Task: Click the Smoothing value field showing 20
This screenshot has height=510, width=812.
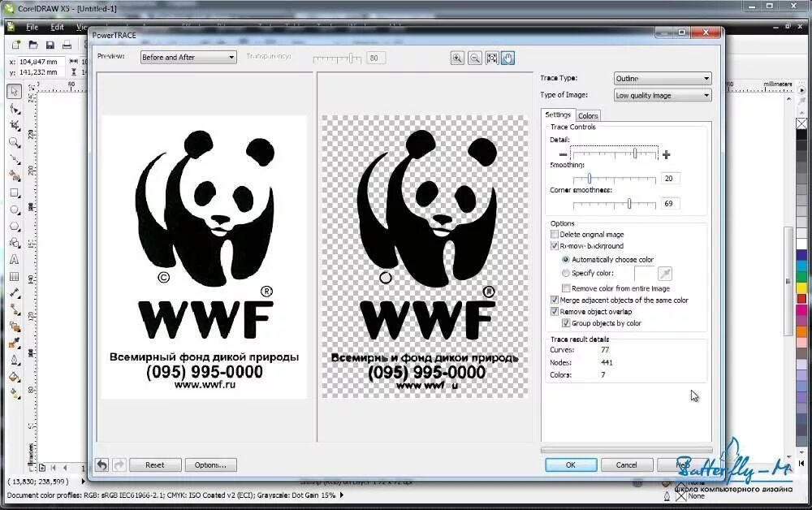Action: point(670,178)
